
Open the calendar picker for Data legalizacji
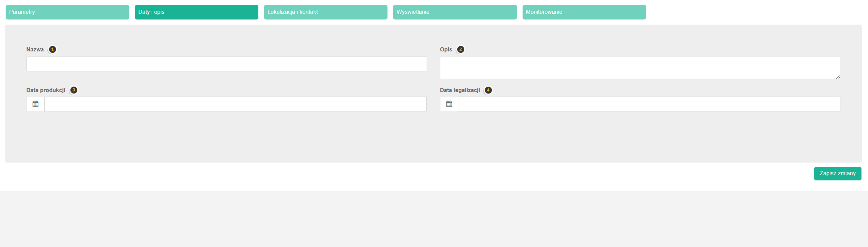(449, 104)
